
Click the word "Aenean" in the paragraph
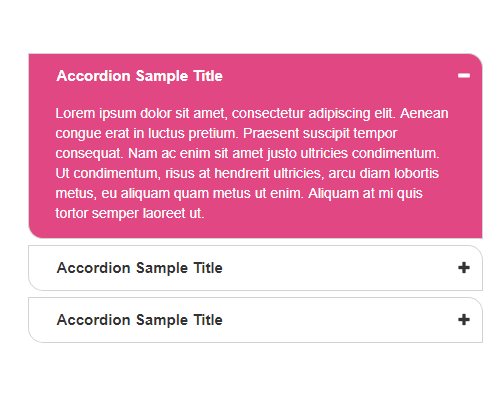coord(424,113)
